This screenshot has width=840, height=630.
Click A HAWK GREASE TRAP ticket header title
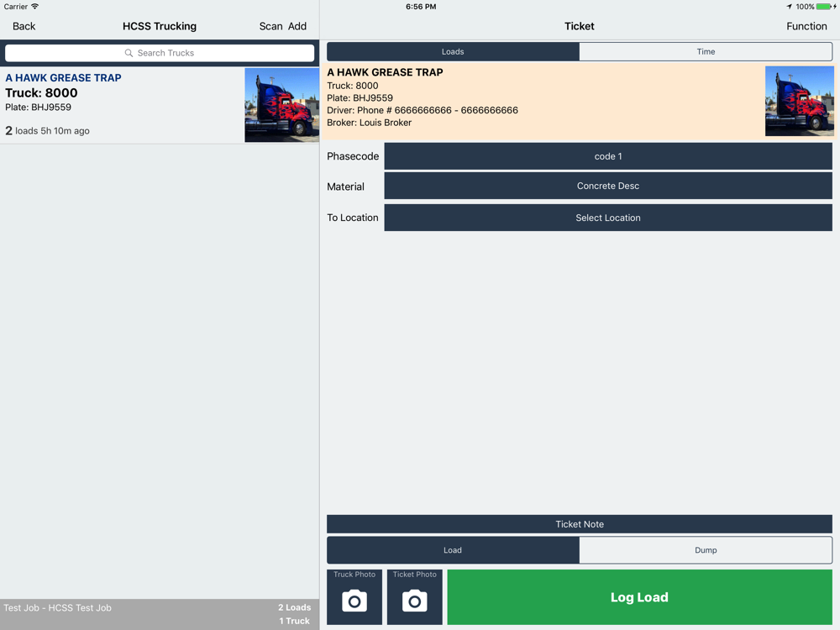pos(385,72)
